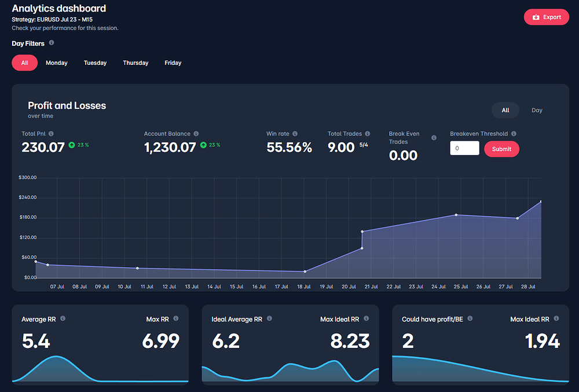The image size is (579, 392).
Task: Click info icon beside Breakeven Threshold
Action: [x=514, y=134]
